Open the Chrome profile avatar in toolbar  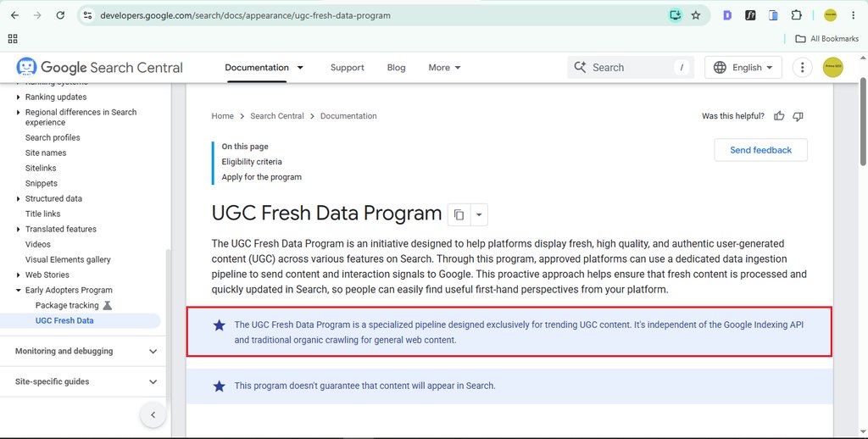[x=831, y=15]
